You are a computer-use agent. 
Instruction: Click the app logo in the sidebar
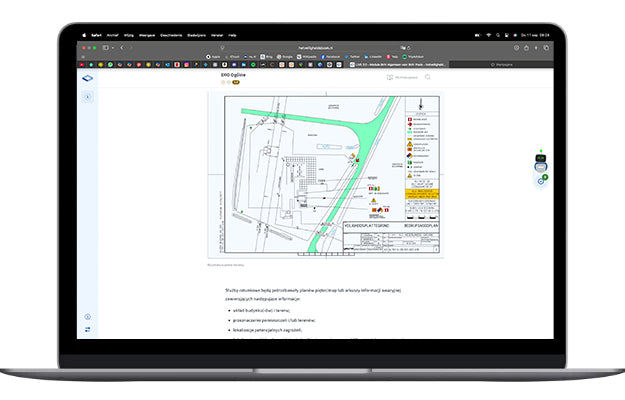(88, 77)
